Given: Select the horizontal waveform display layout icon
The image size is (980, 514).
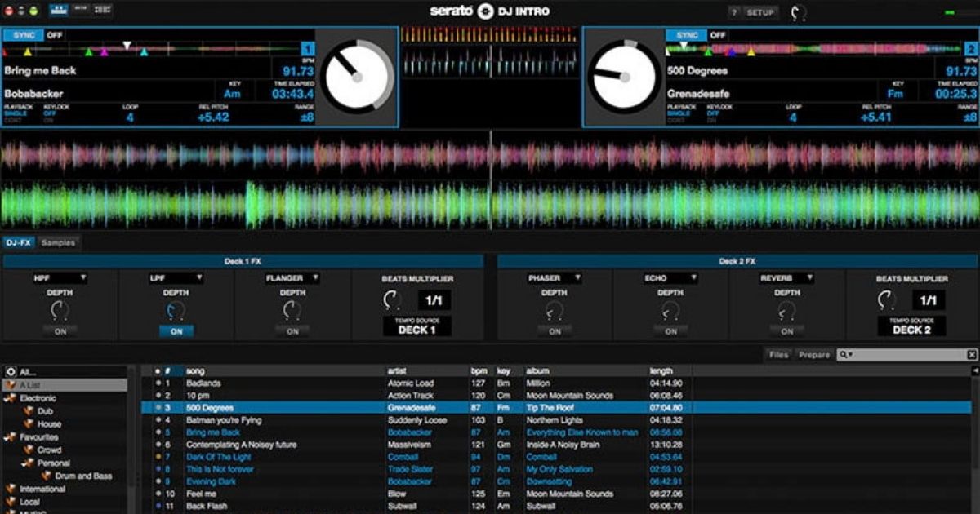Looking at the screenshot, I should click(58, 9).
